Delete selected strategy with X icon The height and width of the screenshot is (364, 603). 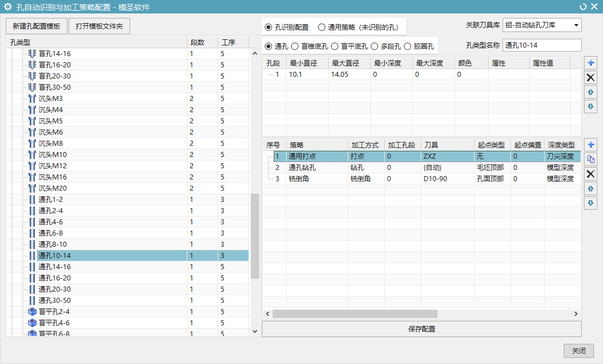pos(591,174)
